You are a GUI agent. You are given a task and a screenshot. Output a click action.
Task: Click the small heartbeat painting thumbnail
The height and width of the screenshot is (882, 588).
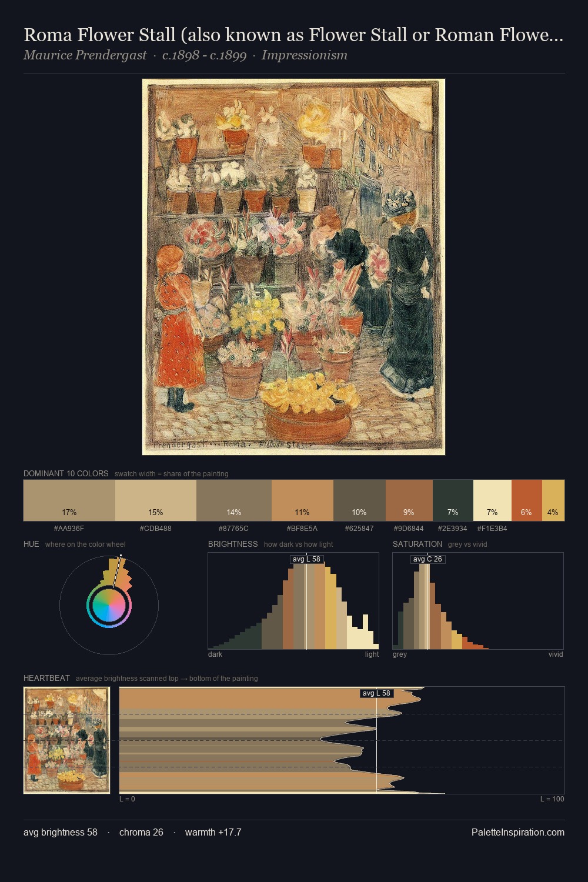pyautogui.click(x=66, y=740)
